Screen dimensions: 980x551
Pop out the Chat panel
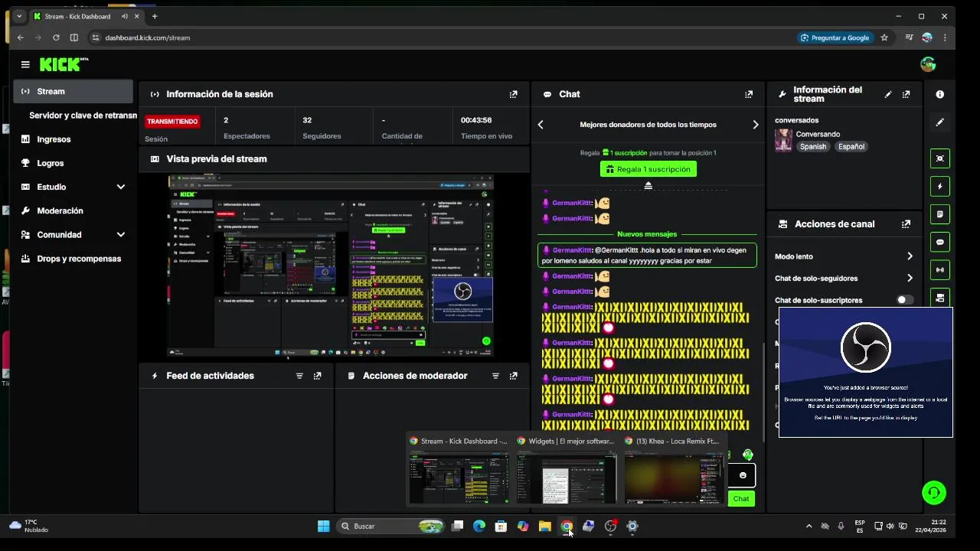749,94
